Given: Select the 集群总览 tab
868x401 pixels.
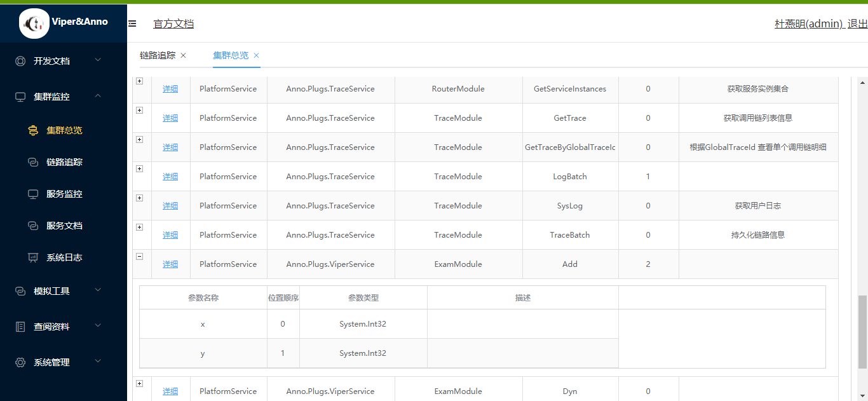Looking at the screenshot, I should [231, 55].
